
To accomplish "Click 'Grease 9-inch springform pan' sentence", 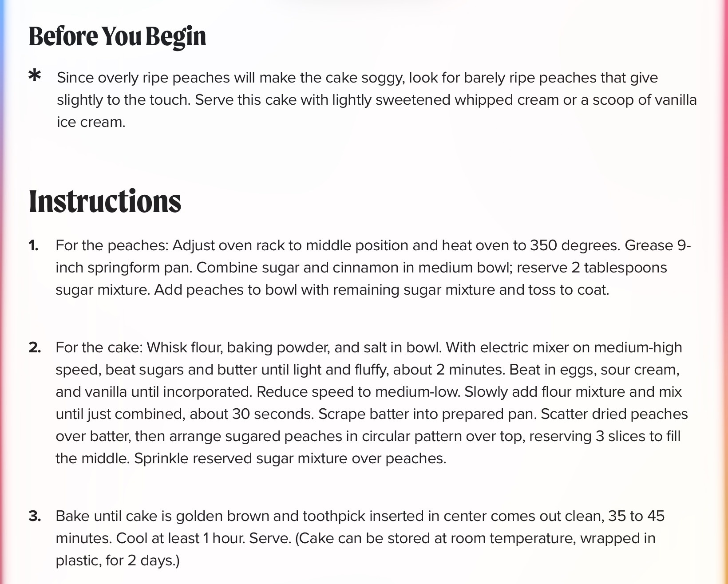I will 373,256.
